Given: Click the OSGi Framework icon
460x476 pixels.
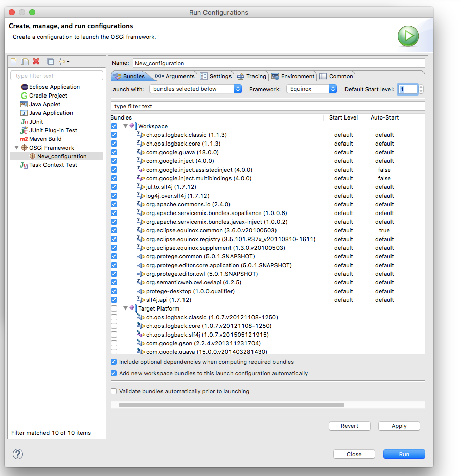Looking at the screenshot, I should pyautogui.click(x=25, y=148).
